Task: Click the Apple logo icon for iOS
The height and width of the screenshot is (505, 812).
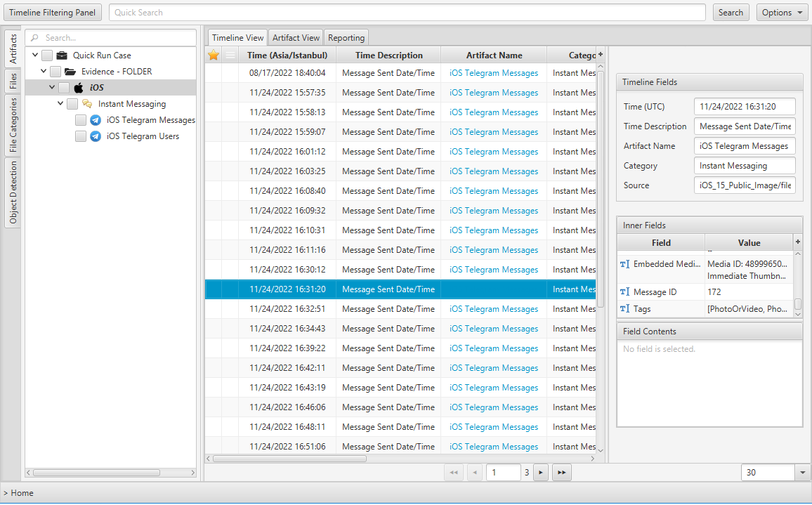Action: coord(79,88)
